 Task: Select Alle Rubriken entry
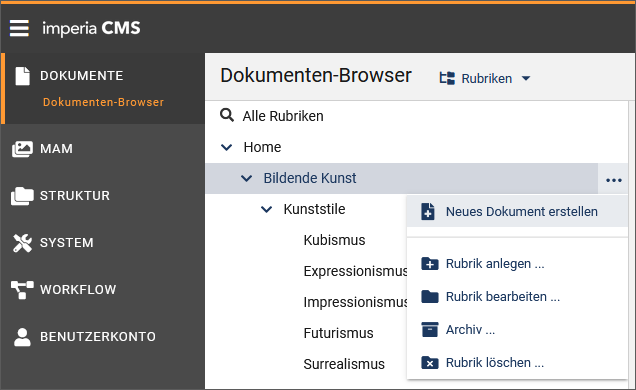[x=283, y=116]
